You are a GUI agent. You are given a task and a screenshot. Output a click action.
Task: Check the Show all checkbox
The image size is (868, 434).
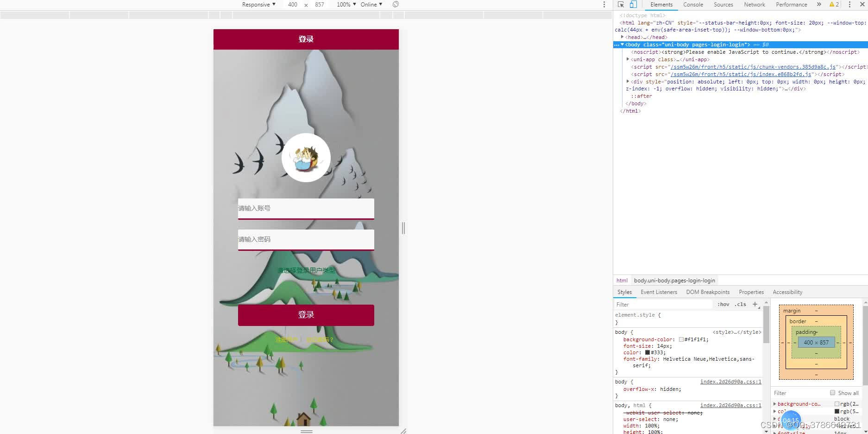point(832,393)
